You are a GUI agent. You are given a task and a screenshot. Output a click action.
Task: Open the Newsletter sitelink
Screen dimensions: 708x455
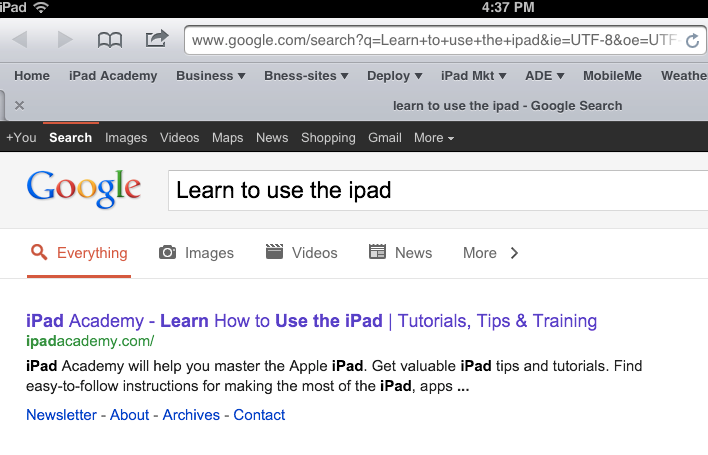point(61,415)
